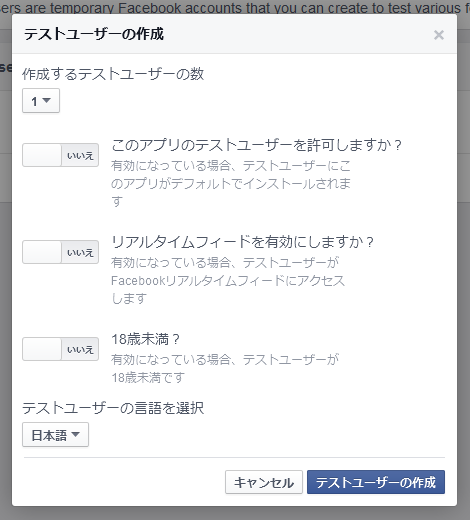Open the number of test users dropdown
Viewport: 470px width, 520px height.
(x=41, y=101)
